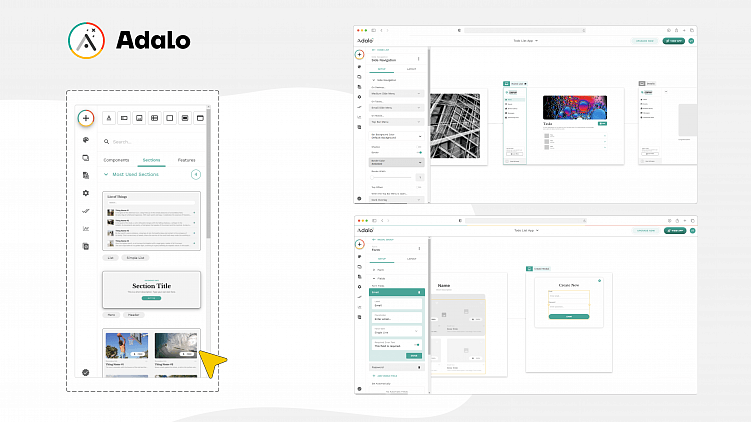Select the List of Things section thumbnail
This screenshot has width=751, height=422.
[x=151, y=221]
